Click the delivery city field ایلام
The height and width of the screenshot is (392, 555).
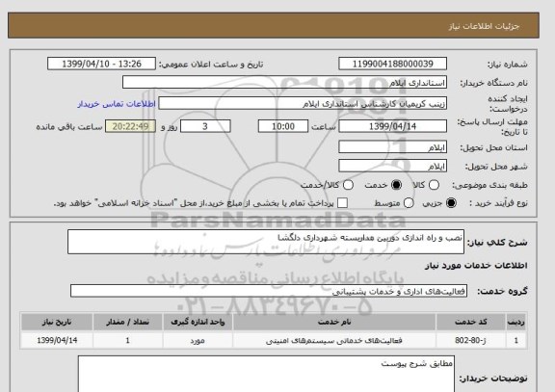[392, 166]
